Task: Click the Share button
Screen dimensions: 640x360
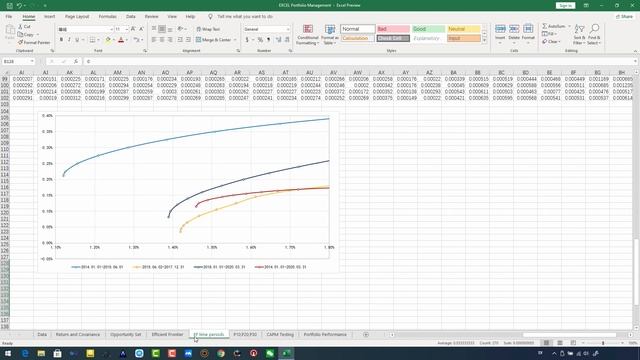Action: (x=624, y=17)
